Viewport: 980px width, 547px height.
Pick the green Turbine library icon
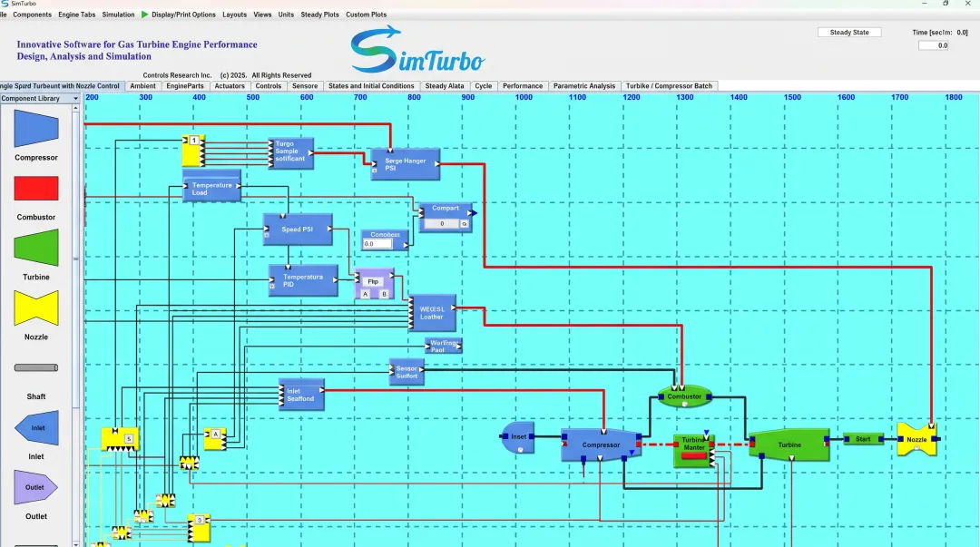36,249
